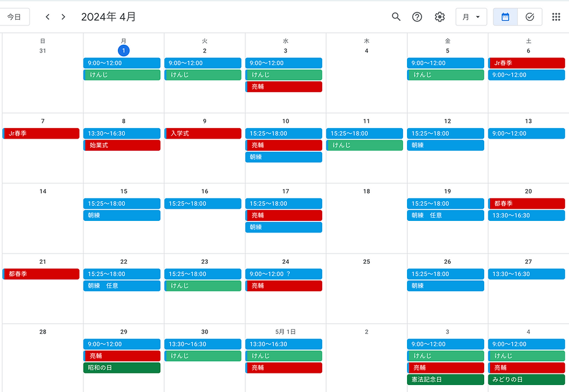This screenshot has width=569, height=392.
Task: Open 13:30～16:30 event on April 8
Action: tap(122, 133)
